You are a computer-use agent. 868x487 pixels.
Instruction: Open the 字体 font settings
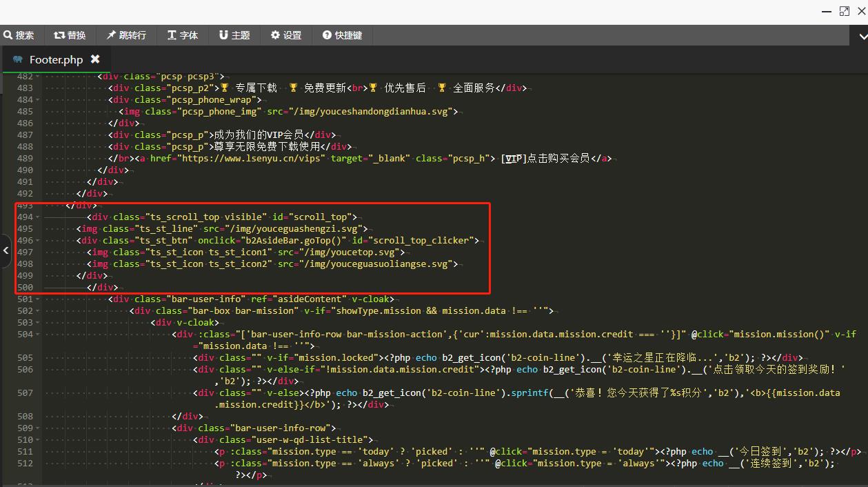[x=183, y=35]
